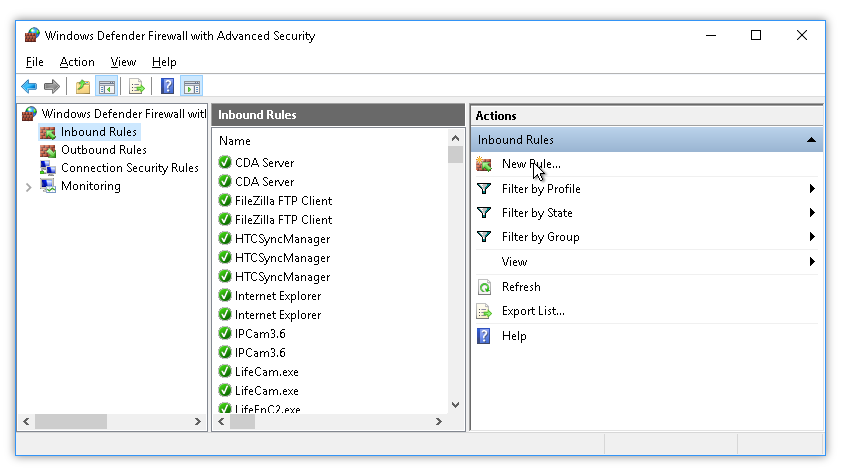Open Filter by Group submenu
The height and width of the screenshot is (476, 841).
[x=540, y=237]
